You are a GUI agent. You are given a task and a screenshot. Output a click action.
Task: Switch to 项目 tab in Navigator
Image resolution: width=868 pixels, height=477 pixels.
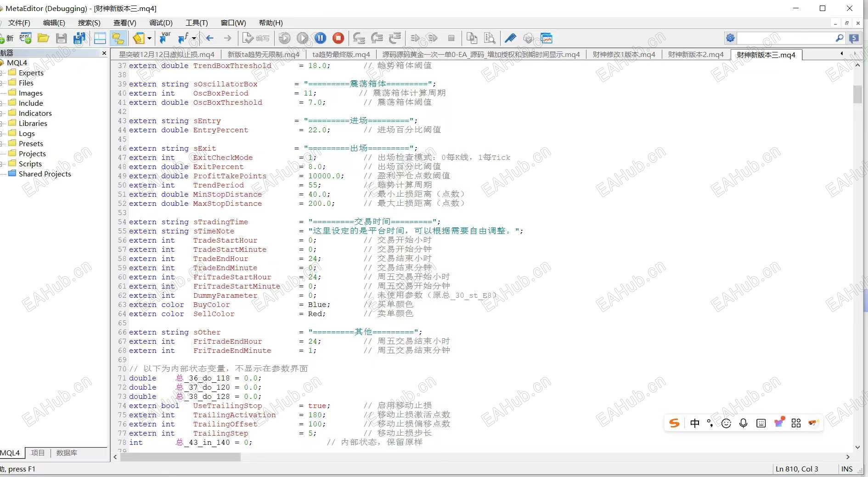(x=38, y=453)
